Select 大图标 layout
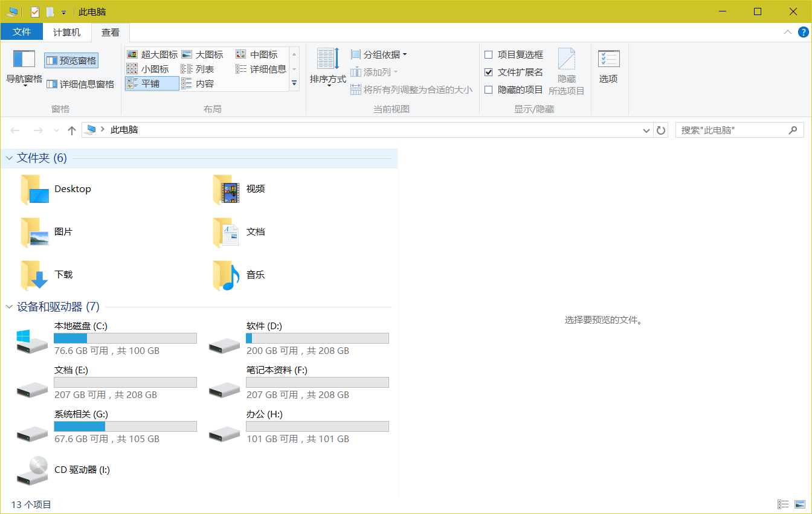Screen dimensions: 812x514 pyautogui.click(x=203, y=54)
